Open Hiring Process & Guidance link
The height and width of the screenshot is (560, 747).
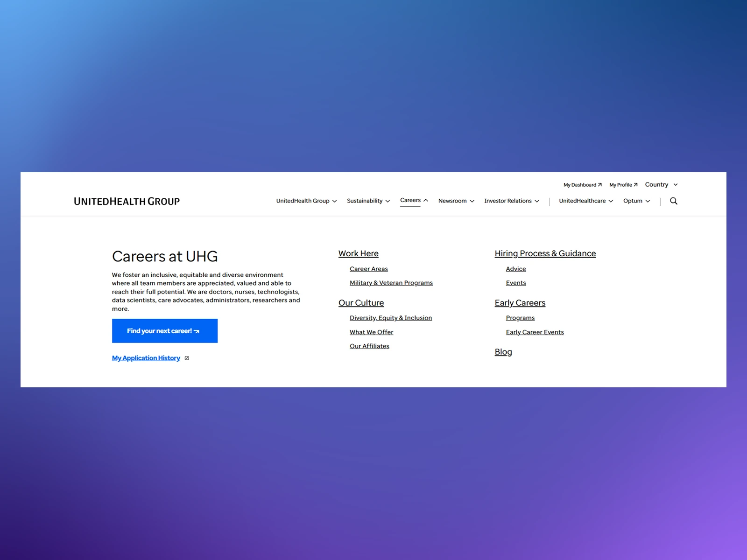click(545, 253)
